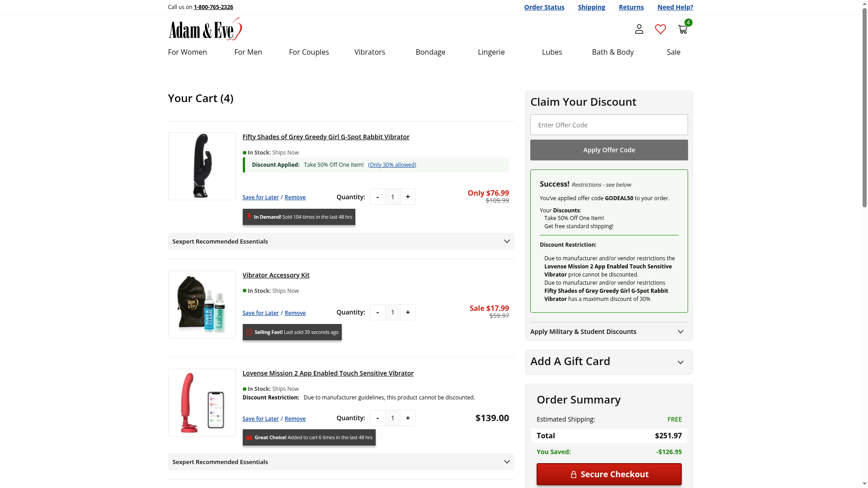The height and width of the screenshot is (488, 868).
Task: Click the Adam & Eve logo
Action: tap(205, 29)
